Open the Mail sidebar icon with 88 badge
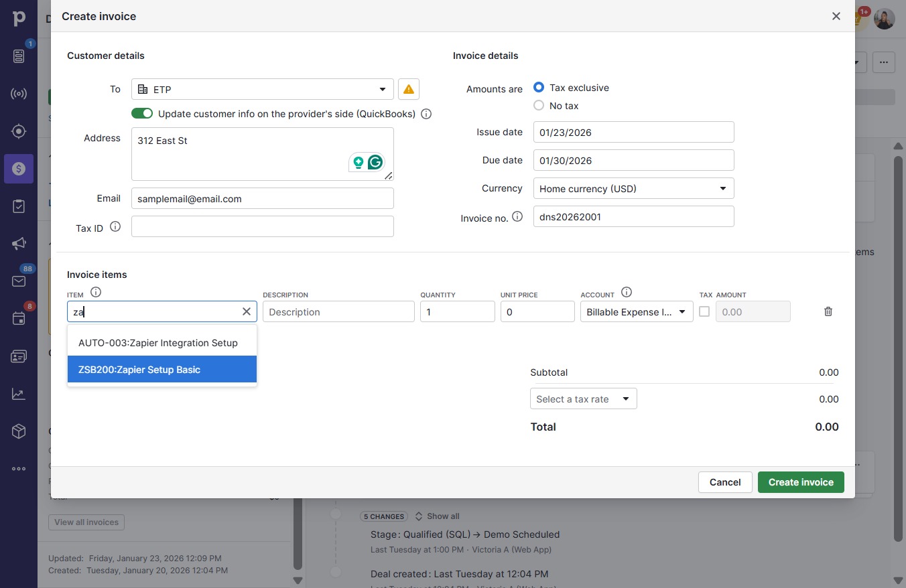 19,281
